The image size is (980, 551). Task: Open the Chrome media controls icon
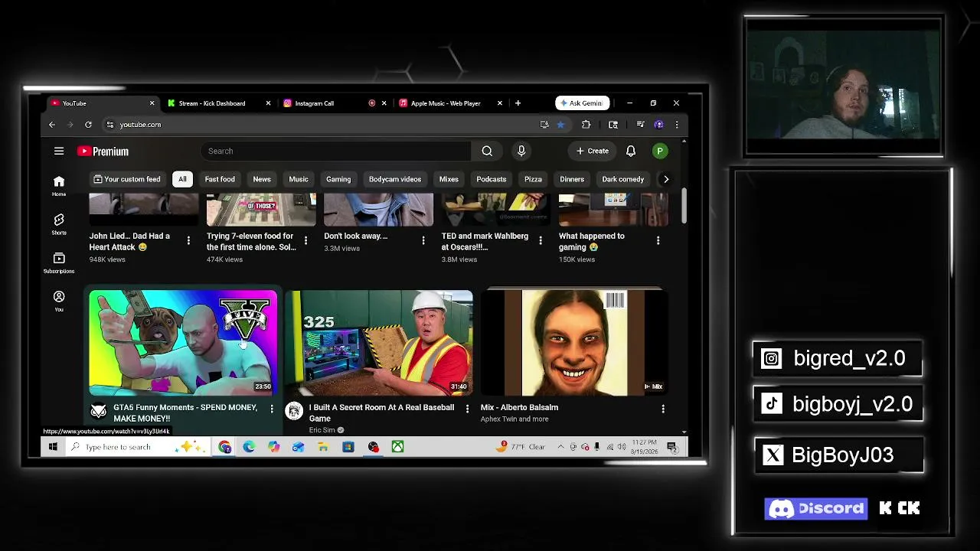[640, 125]
